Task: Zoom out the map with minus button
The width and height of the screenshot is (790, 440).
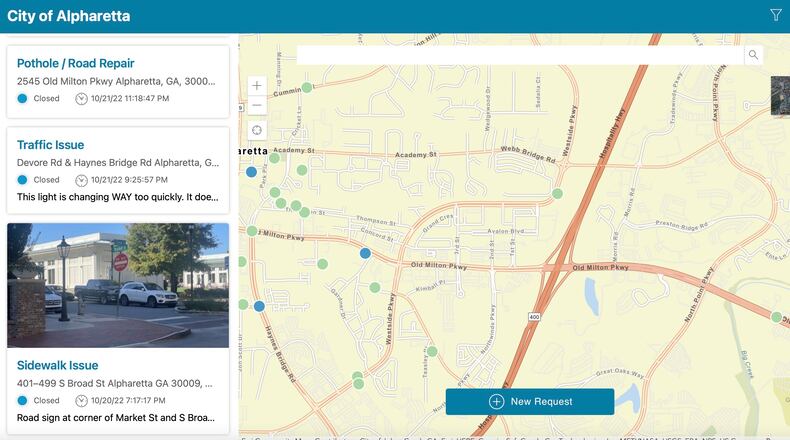Action: coord(257,105)
